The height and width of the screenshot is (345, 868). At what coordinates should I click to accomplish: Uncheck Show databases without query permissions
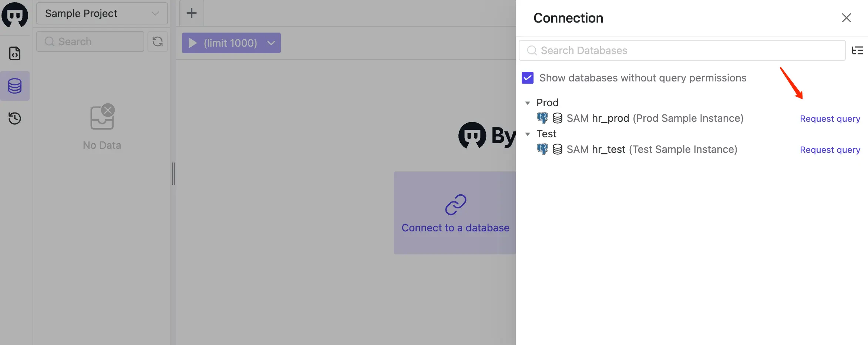point(527,78)
